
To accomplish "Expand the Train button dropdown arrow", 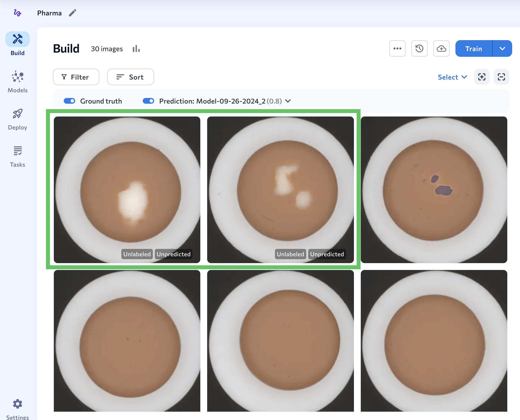I will click(502, 48).
